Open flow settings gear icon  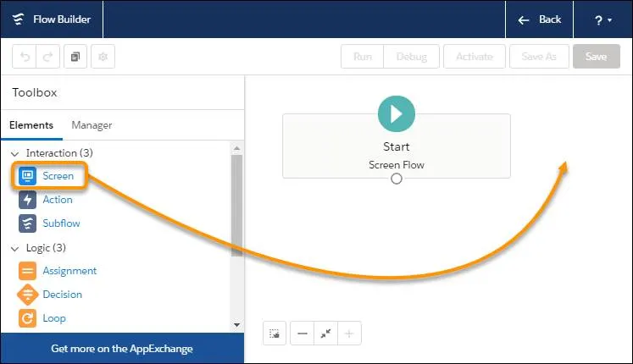point(103,57)
